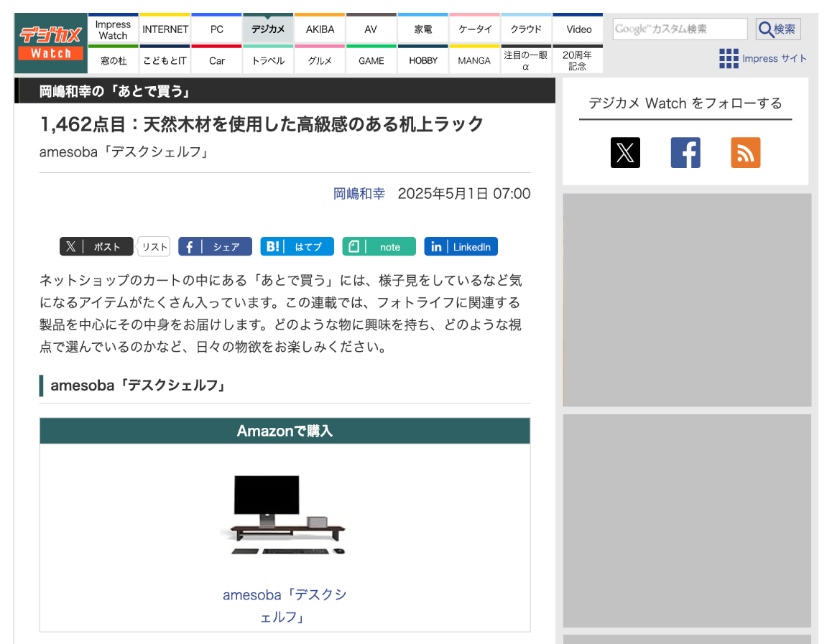Click デジカメ Watch をフォローする heading
Viewport: 827px width, 644px height.
685,103
